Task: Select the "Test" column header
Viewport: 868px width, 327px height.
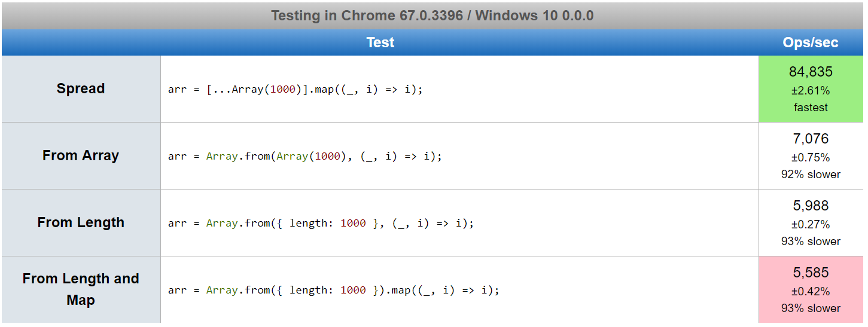Action: point(380,42)
